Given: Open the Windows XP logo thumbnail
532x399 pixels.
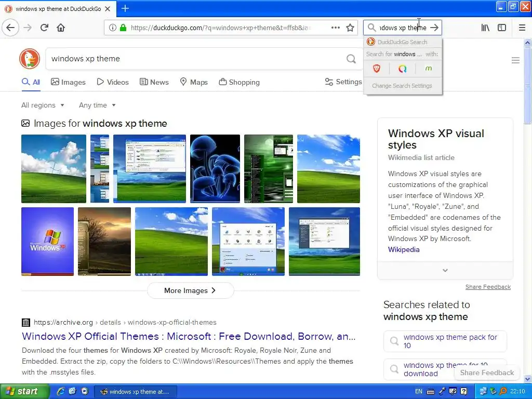Looking at the screenshot, I should click(x=47, y=242).
